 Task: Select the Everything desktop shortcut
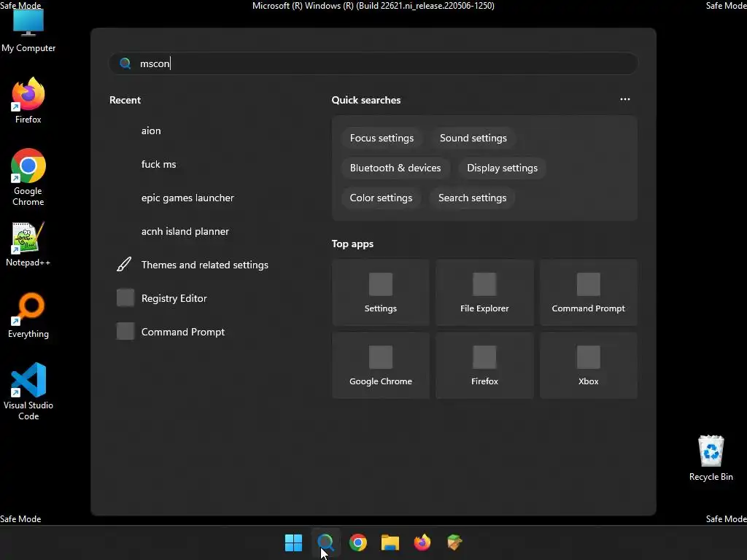coord(28,315)
